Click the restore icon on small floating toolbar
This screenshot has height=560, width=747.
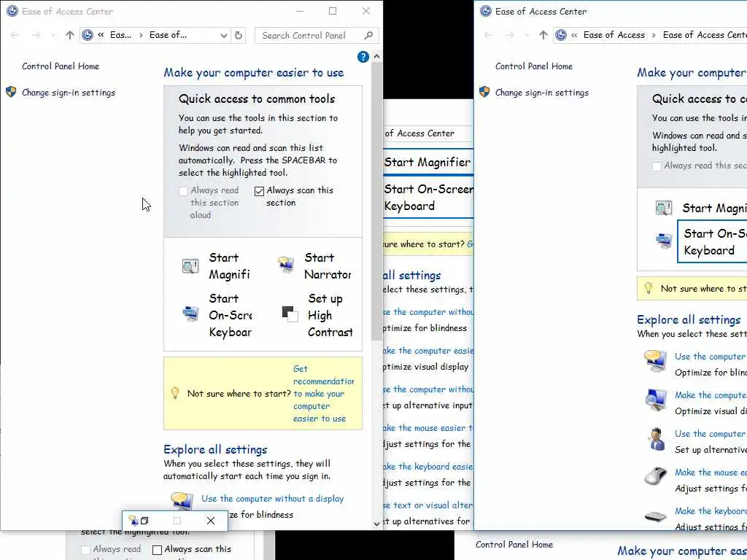pos(144,521)
